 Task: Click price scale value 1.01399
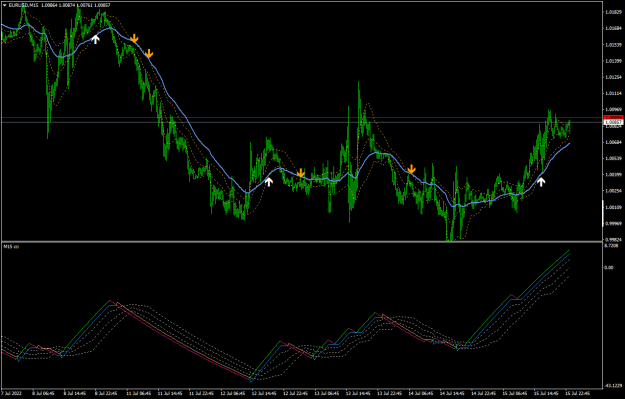click(613, 61)
